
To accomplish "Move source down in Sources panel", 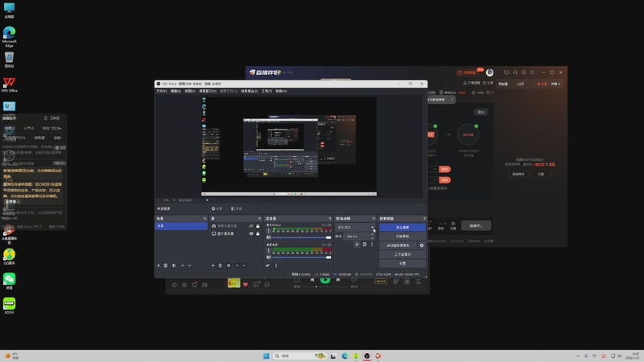I will click(245, 265).
